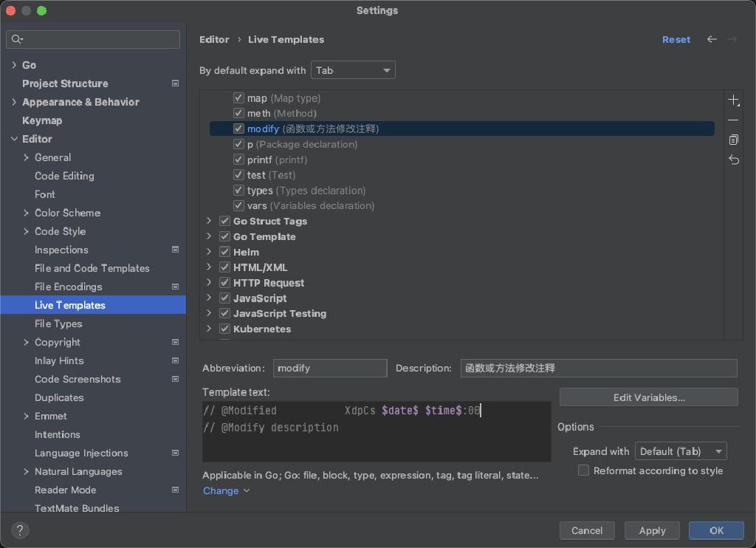Expand the Go Struct Tags group
Viewport: 756px width, 548px height.
(209, 221)
